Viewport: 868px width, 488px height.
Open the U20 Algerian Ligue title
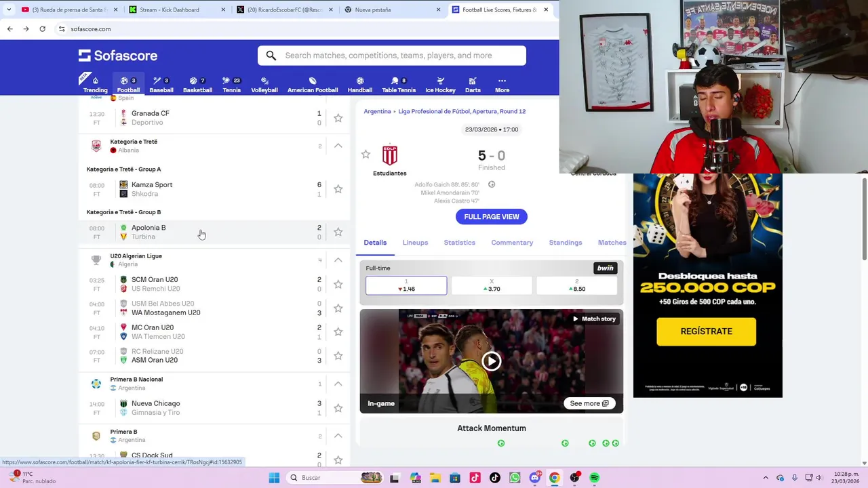click(x=136, y=256)
